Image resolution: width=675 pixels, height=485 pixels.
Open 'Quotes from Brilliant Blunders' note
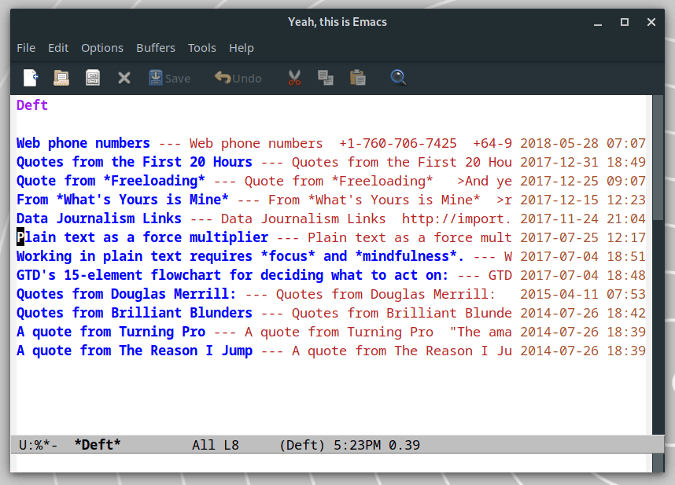[134, 312]
